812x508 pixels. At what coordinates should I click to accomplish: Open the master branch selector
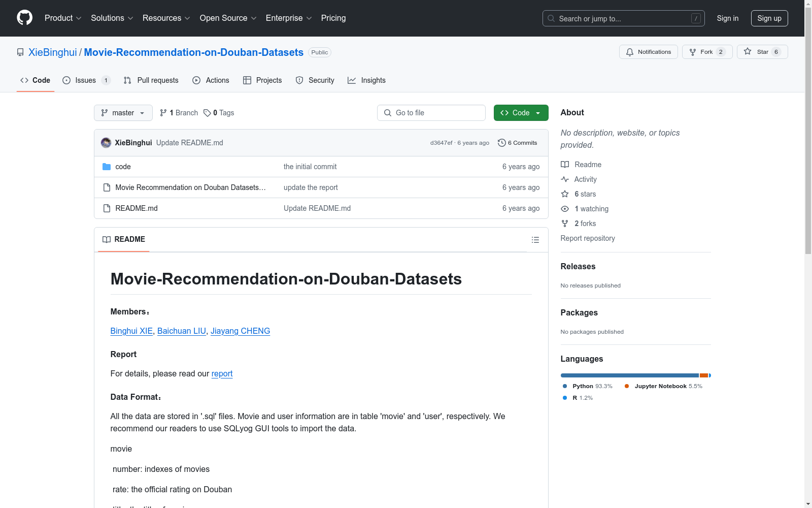123,113
